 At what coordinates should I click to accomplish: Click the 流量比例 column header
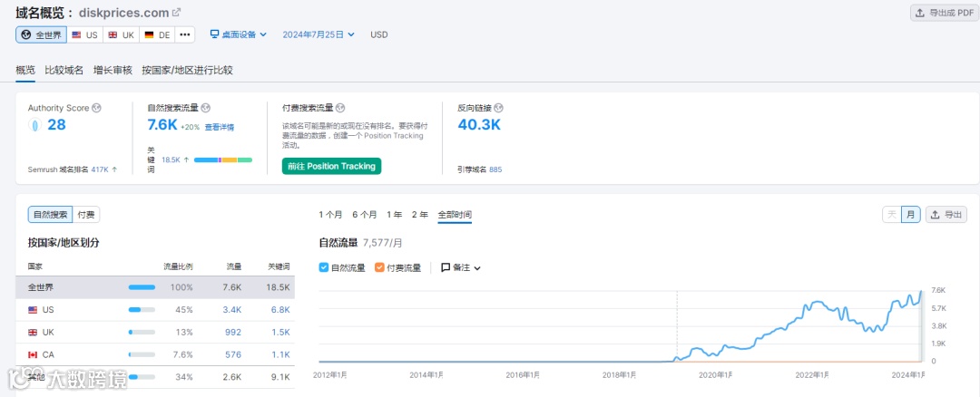click(x=178, y=266)
